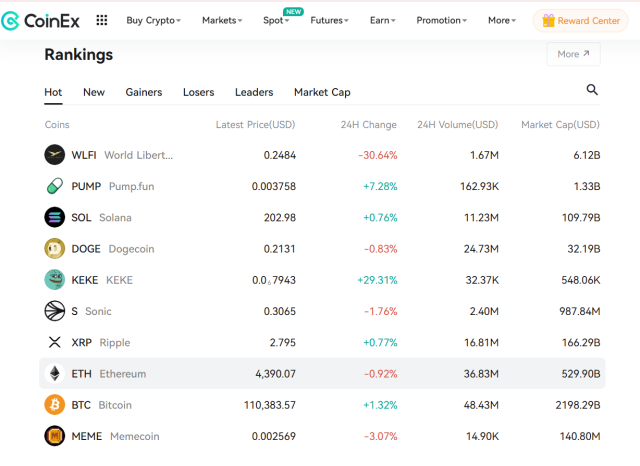Click the Sonic coin name
Image resolution: width=640 pixels, height=466 pixels.
[x=98, y=311]
